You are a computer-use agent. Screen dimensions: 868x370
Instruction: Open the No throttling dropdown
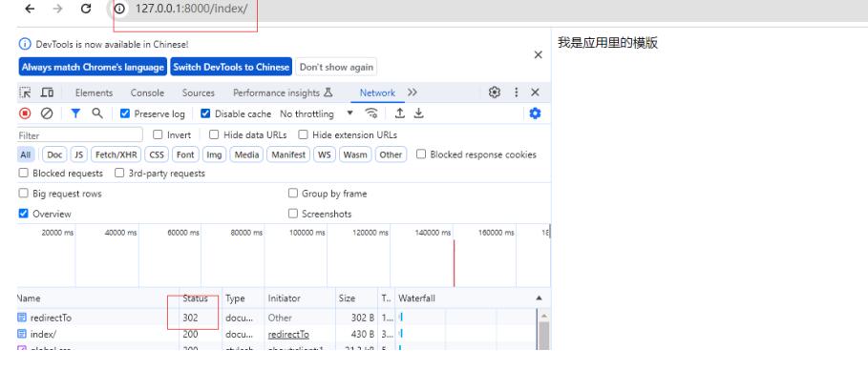316,113
